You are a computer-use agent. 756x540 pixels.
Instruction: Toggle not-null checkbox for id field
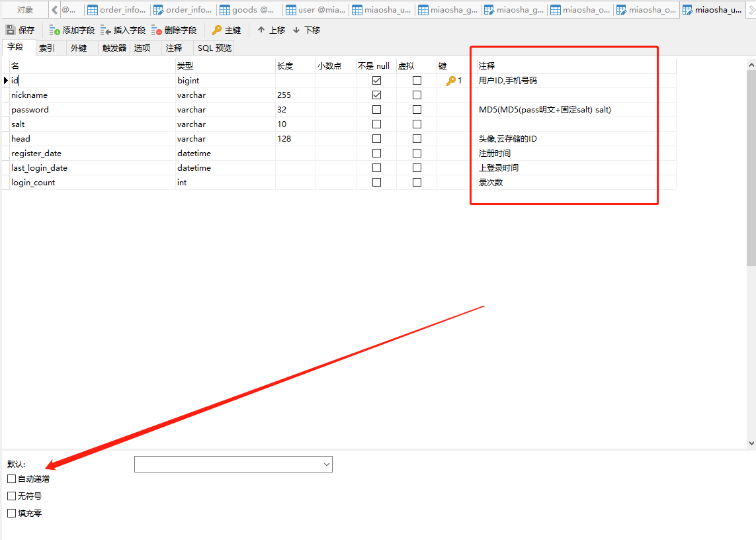coord(376,81)
